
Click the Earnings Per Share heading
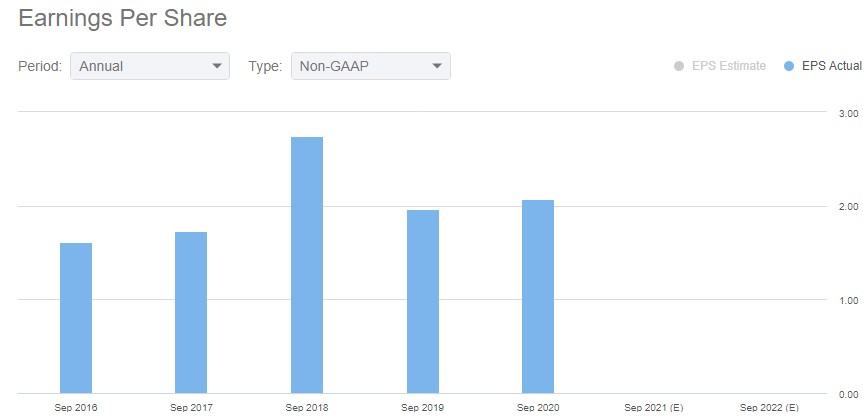coord(122,18)
